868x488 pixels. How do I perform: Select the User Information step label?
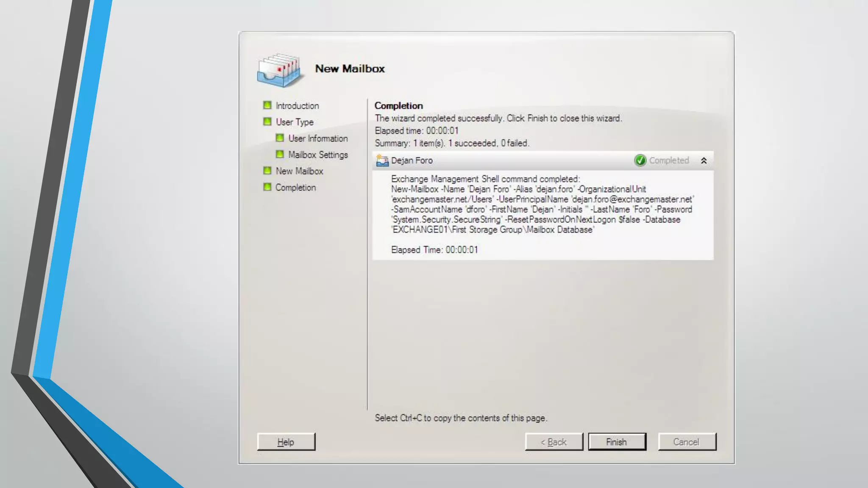(x=318, y=139)
